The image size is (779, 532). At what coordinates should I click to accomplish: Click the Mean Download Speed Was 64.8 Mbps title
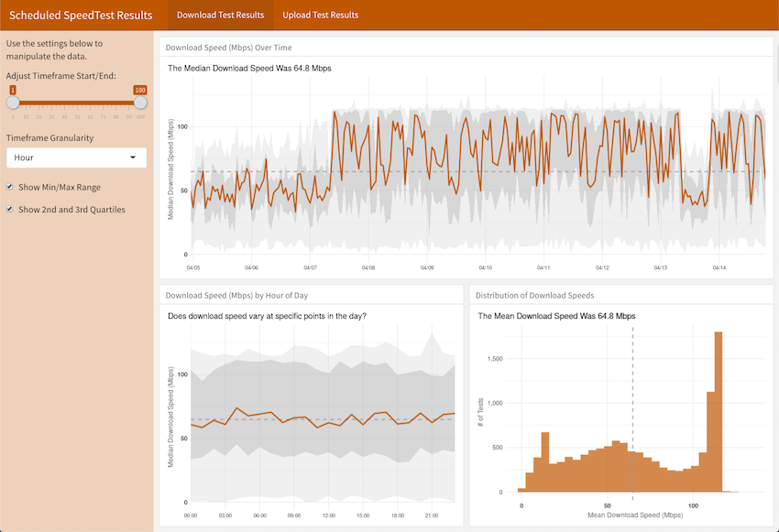(x=556, y=316)
